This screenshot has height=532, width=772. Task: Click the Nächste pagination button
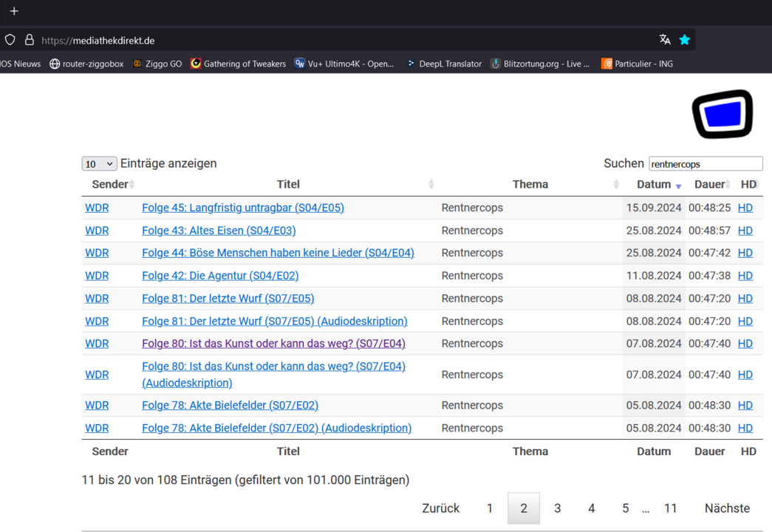727,508
